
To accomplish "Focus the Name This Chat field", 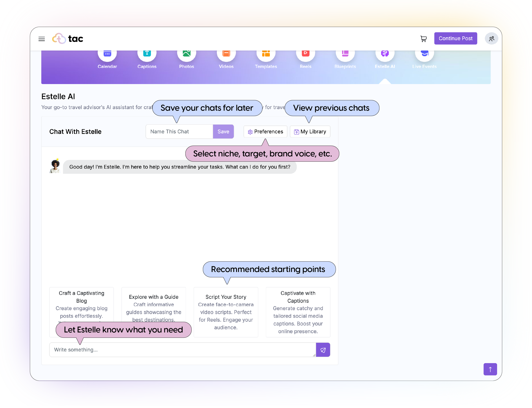I will (179, 132).
